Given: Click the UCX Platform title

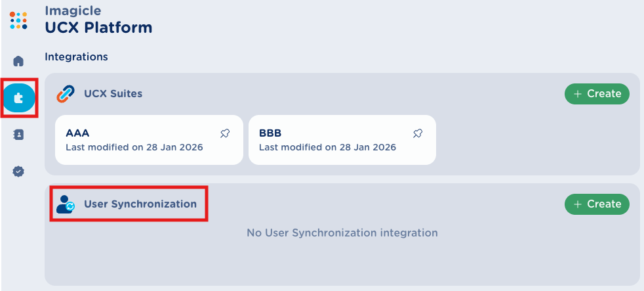Looking at the screenshot, I should 98,28.
